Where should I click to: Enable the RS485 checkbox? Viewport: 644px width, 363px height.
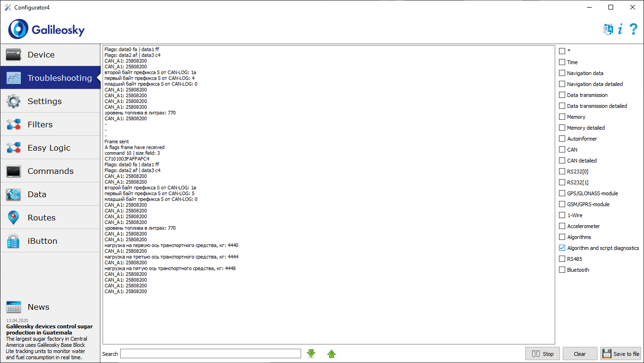[562, 259]
